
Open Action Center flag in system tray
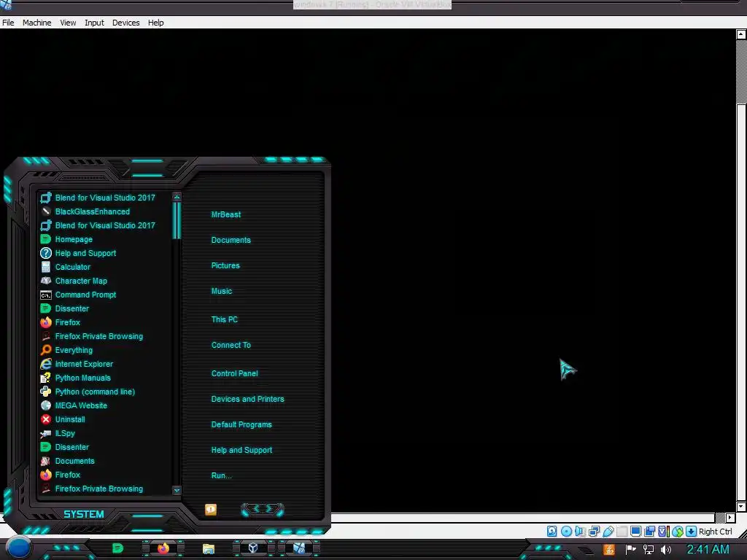[x=630, y=550]
